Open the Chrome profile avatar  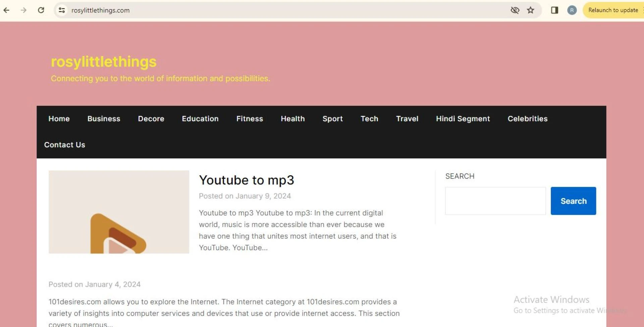572,10
